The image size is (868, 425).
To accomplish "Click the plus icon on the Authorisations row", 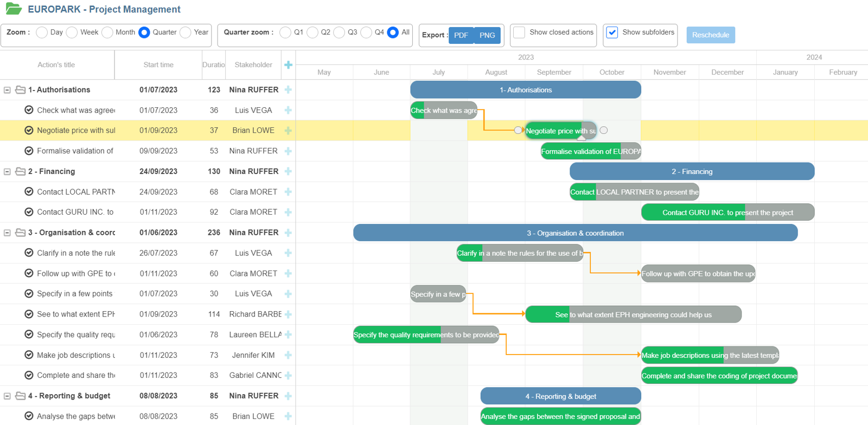I will 288,90.
